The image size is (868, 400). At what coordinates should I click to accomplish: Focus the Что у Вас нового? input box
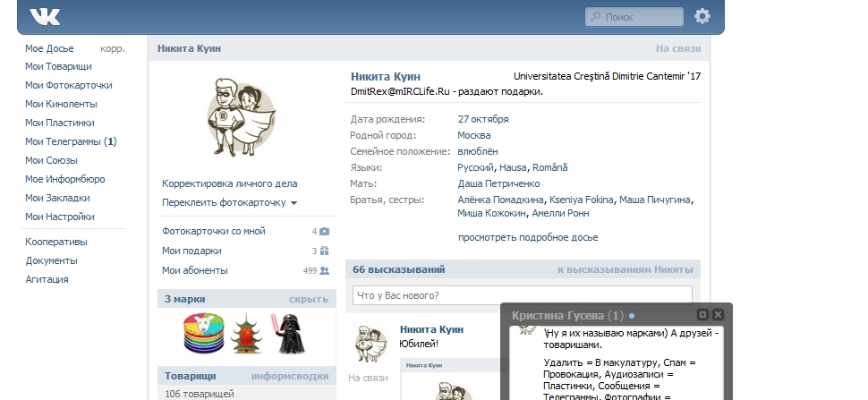(x=522, y=295)
